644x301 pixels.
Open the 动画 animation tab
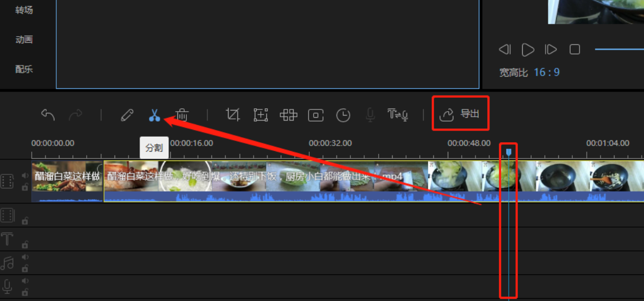[x=24, y=40]
